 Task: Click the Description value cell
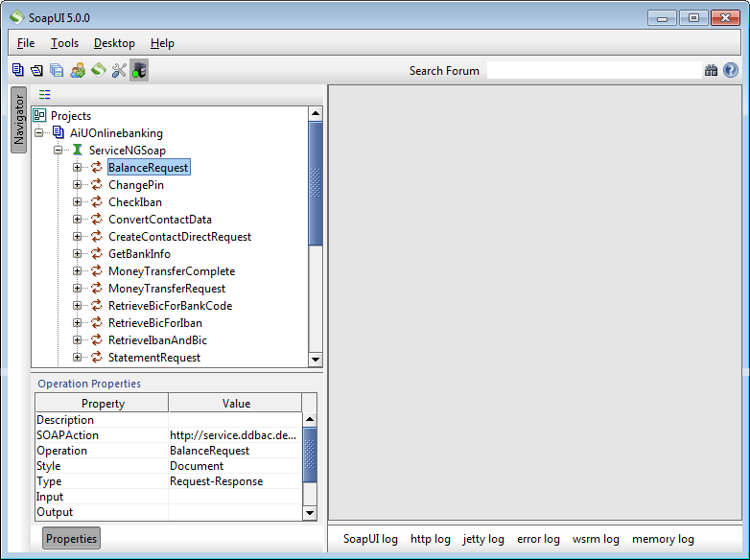235,420
